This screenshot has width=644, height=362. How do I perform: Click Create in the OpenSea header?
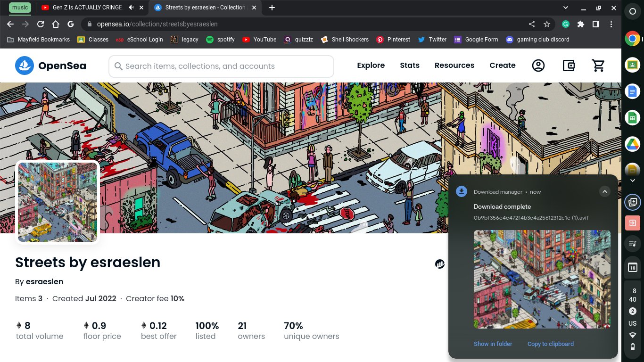[503, 66]
